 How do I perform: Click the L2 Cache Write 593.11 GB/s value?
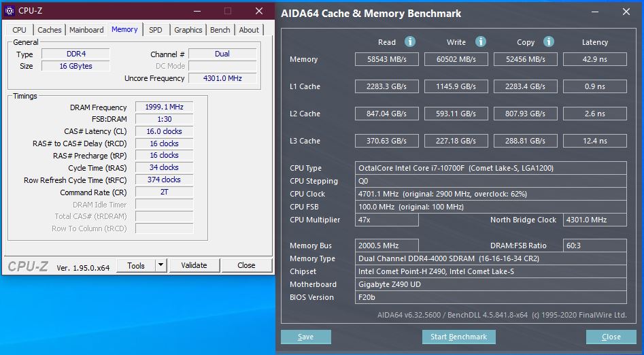pos(456,114)
